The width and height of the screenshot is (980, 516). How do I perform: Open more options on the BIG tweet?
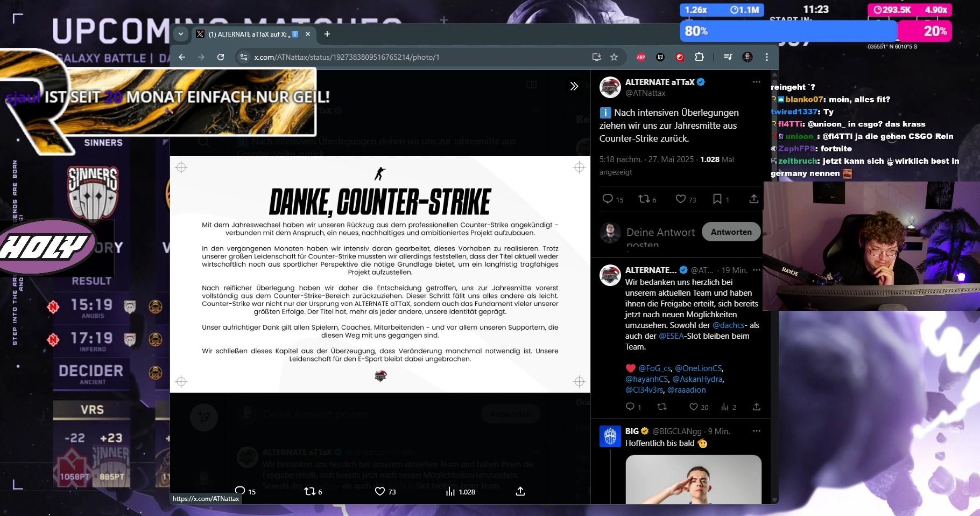pyautogui.click(x=757, y=431)
